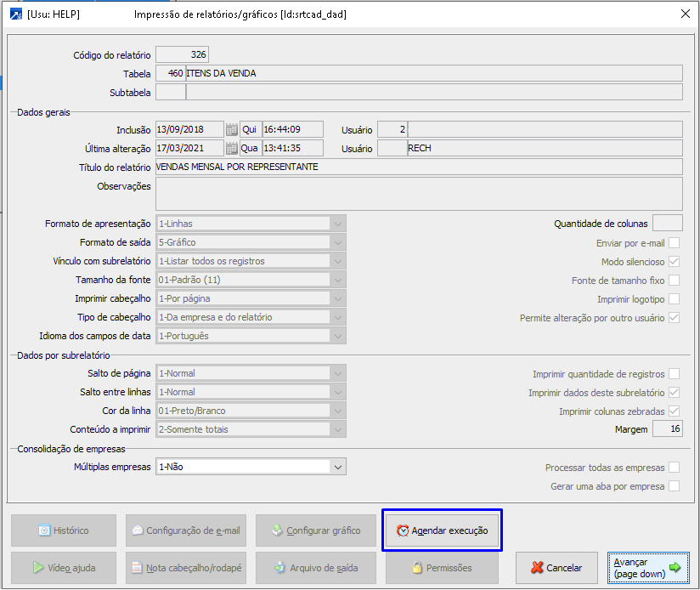Enable Processar todas as empresas checkbox
Viewport: 700px width, 590px height.
tap(675, 468)
